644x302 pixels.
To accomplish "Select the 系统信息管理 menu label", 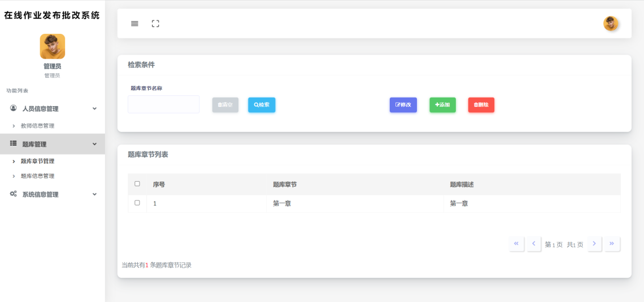I will click(x=40, y=195).
